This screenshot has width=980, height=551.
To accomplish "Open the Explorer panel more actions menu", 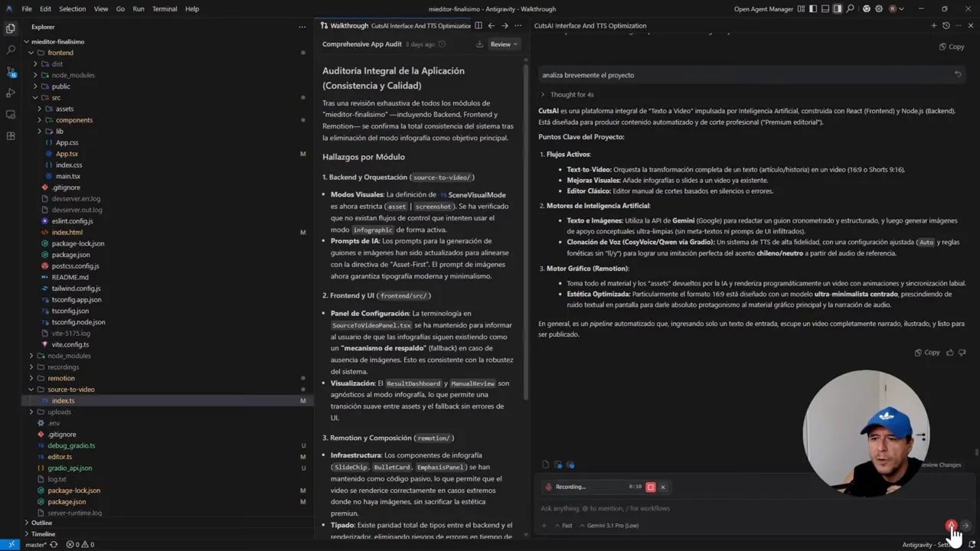I will [x=302, y=26].
